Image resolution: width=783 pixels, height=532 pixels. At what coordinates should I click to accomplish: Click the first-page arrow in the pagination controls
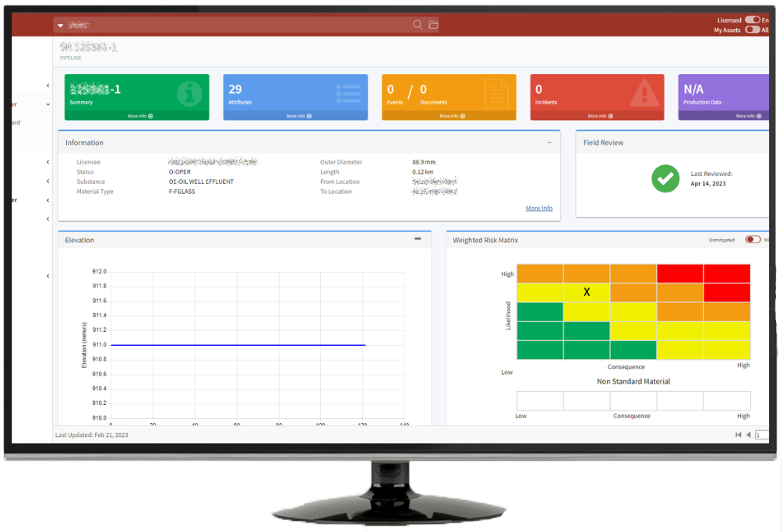click(739, 435)
